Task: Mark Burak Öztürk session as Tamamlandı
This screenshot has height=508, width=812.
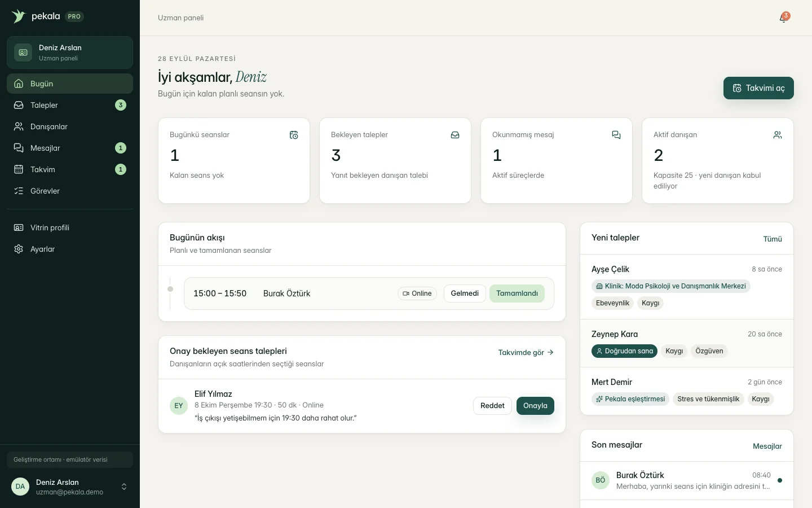Action: point(517,294)
